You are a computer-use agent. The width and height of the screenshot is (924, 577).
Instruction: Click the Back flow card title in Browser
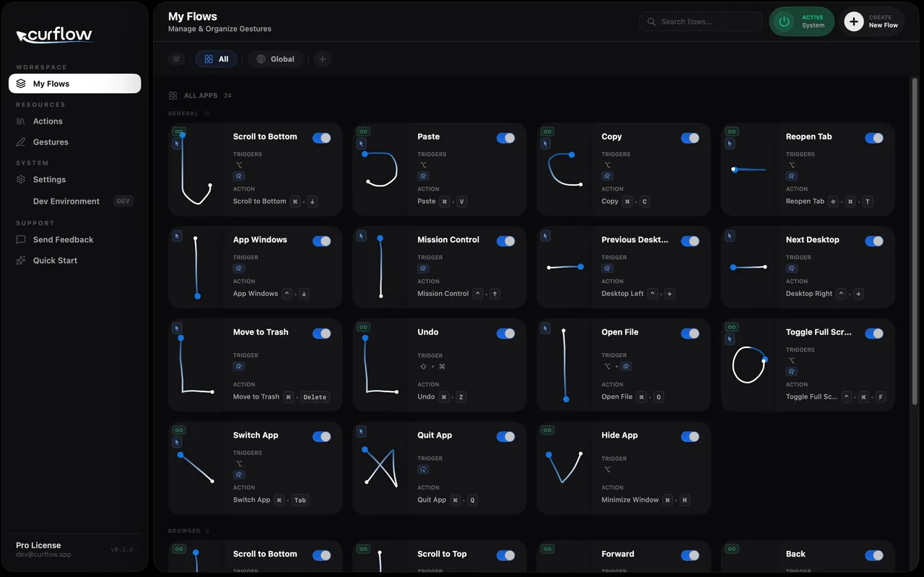pyautogui.click(x=796, y=555)
